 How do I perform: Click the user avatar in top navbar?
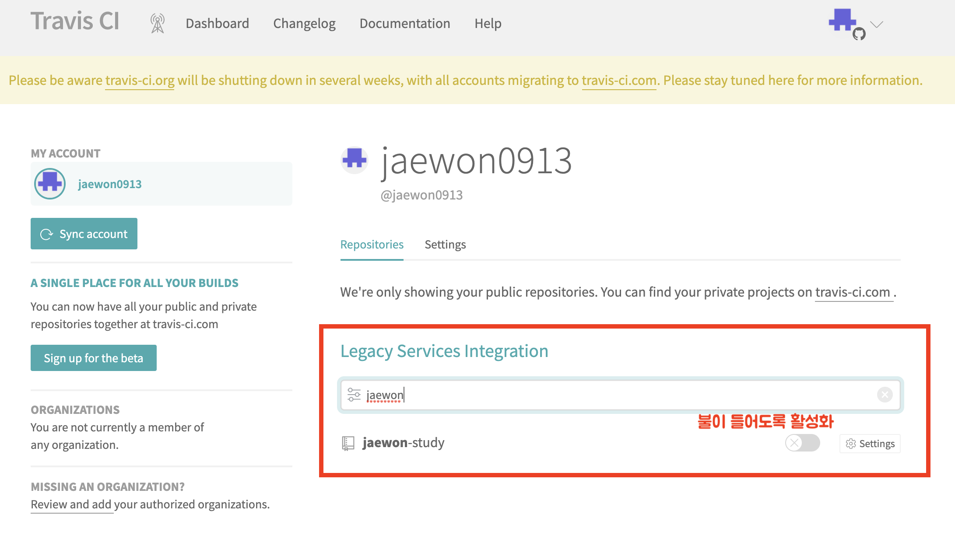click(x=843, y=21)
